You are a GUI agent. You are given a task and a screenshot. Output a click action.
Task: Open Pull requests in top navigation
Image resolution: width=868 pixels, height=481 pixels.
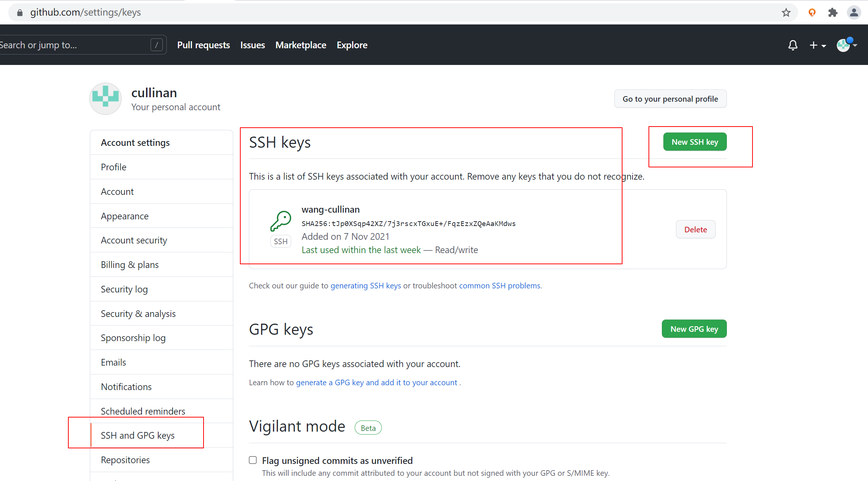[x=204, y=45]
